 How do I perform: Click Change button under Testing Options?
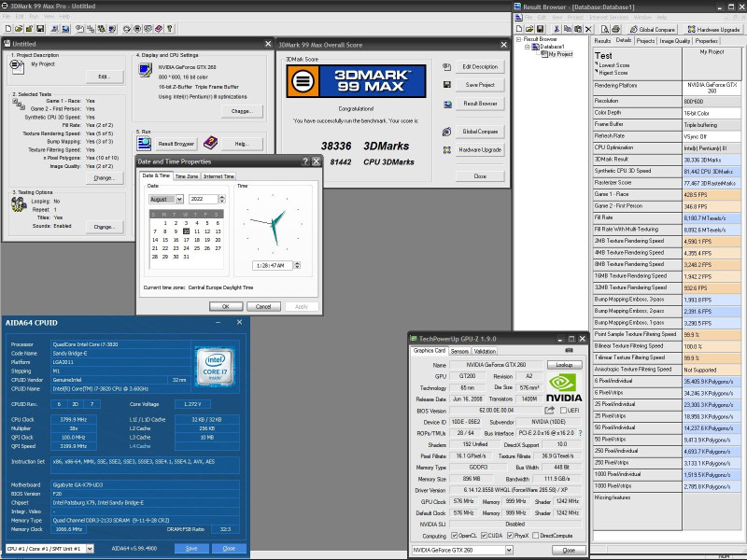105,227
